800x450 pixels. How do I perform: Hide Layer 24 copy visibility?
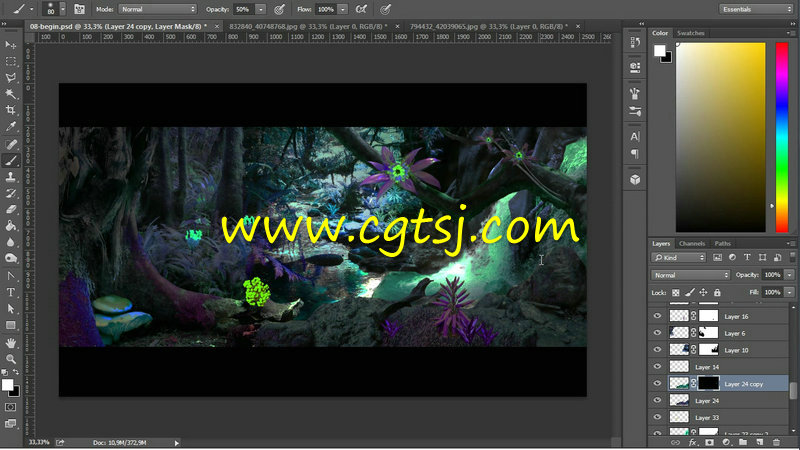[x=657, y=384]
